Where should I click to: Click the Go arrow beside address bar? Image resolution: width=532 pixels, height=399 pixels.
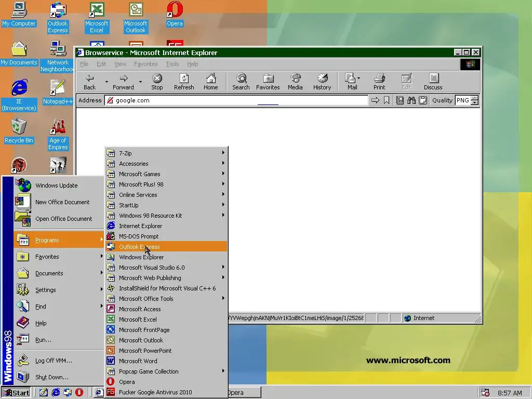coord(375,100)
